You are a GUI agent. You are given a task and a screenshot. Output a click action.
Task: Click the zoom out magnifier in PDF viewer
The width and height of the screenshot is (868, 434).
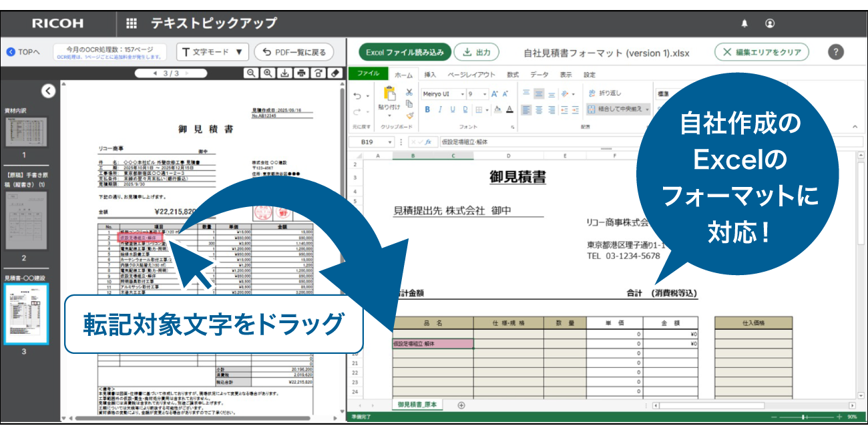pos(251,73)
